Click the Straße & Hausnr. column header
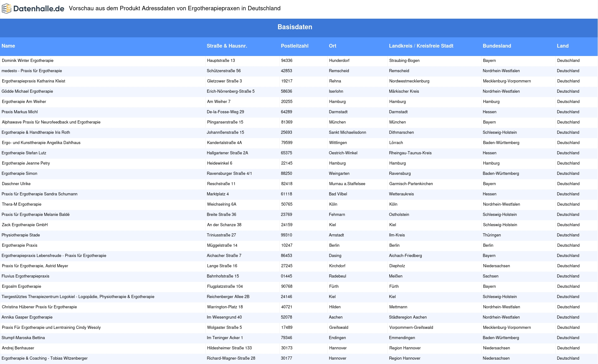The image size is (598, 364). [227, 46]
